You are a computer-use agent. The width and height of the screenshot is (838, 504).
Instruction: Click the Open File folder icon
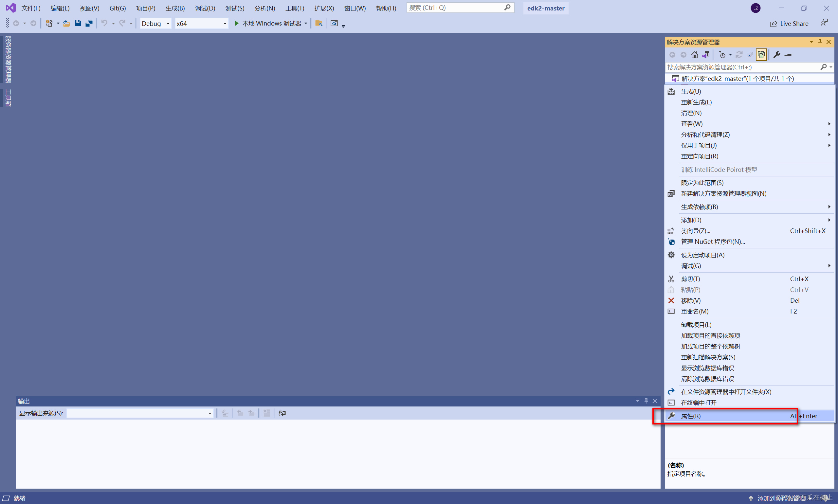(x=66, y=24)
